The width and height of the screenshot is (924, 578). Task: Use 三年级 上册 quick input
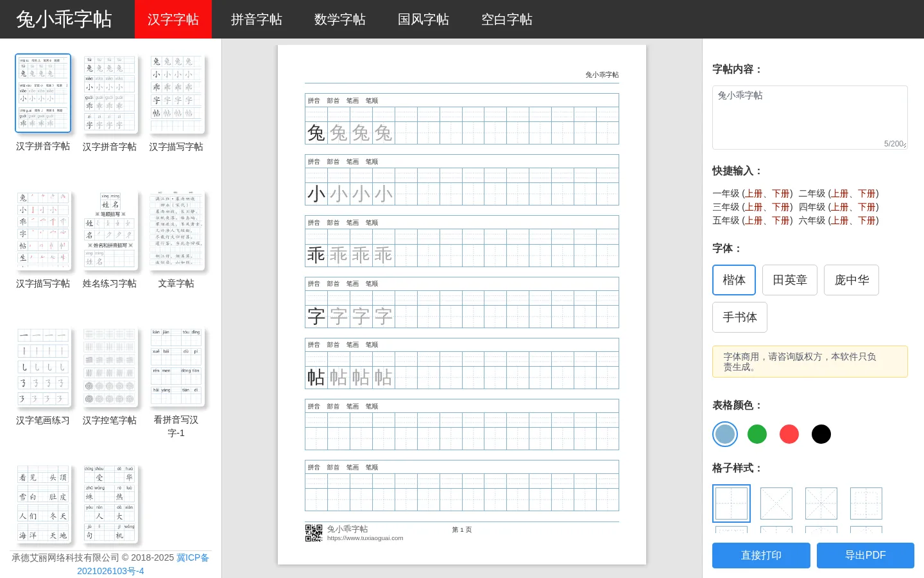(754, 207)
